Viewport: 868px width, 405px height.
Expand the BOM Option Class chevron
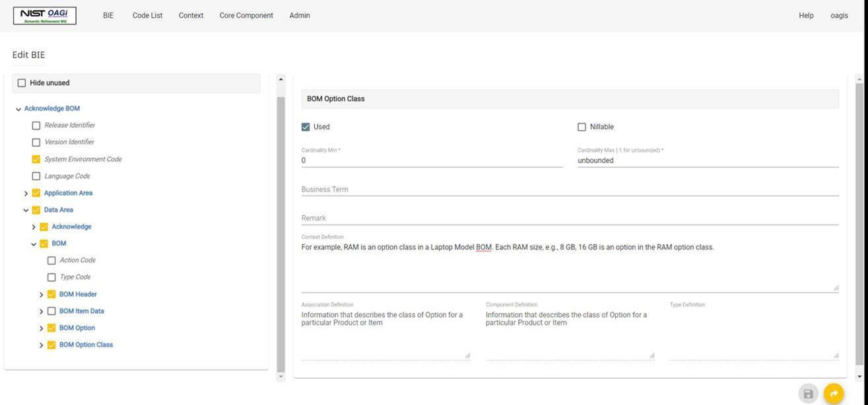(x=41, y=346)
